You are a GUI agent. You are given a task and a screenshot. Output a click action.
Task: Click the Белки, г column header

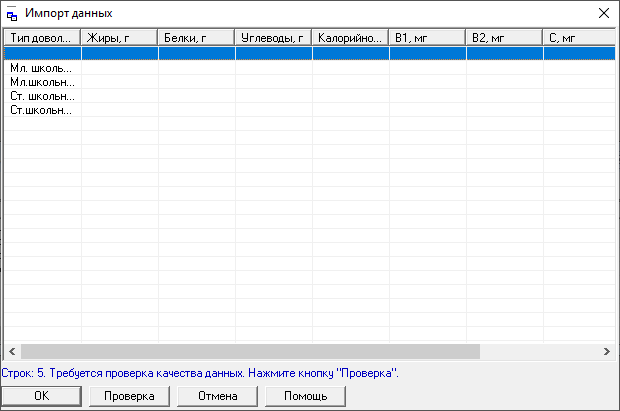click(196, 38)
